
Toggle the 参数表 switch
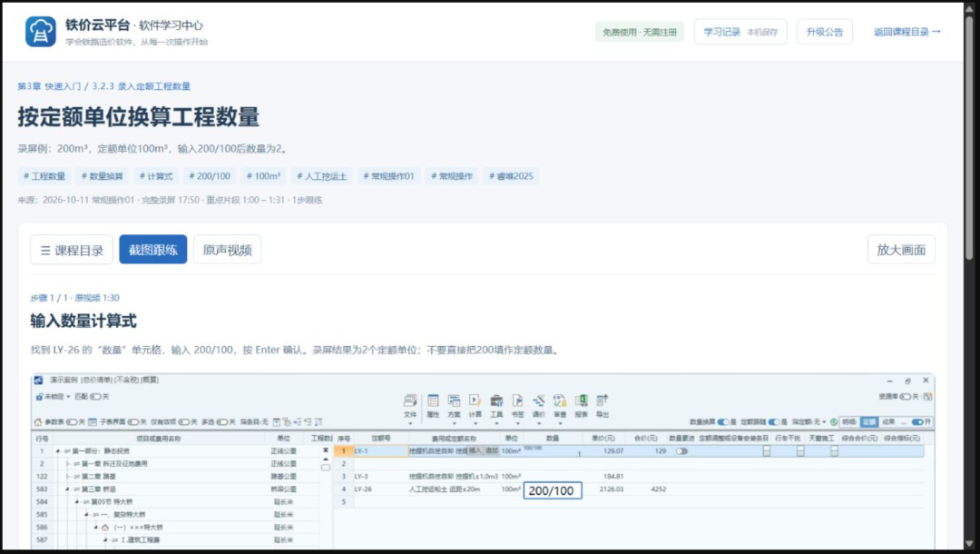[x=72, y=422]
